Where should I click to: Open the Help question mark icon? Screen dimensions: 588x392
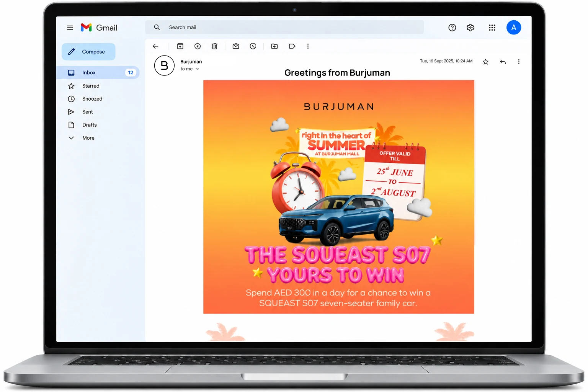(452, 28)
